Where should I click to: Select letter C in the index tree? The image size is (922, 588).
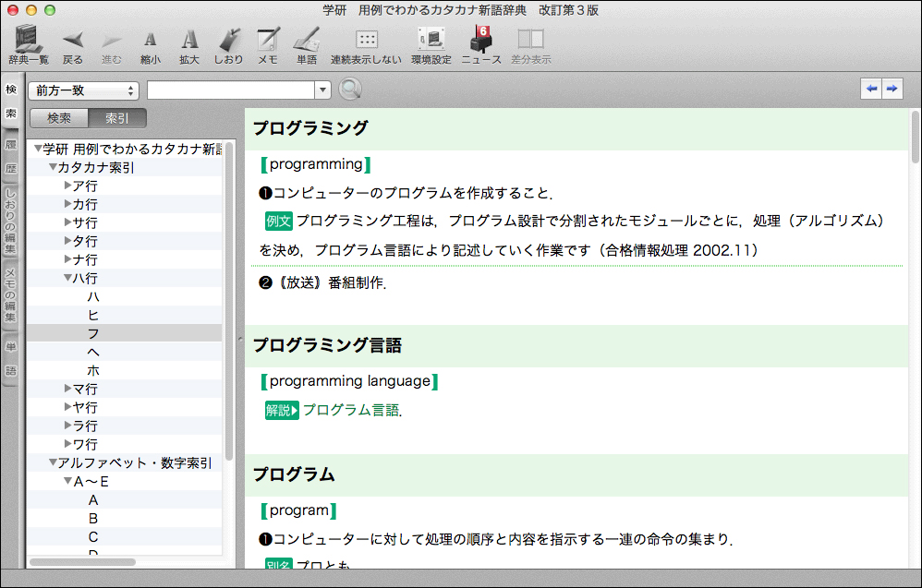[93, 537]
